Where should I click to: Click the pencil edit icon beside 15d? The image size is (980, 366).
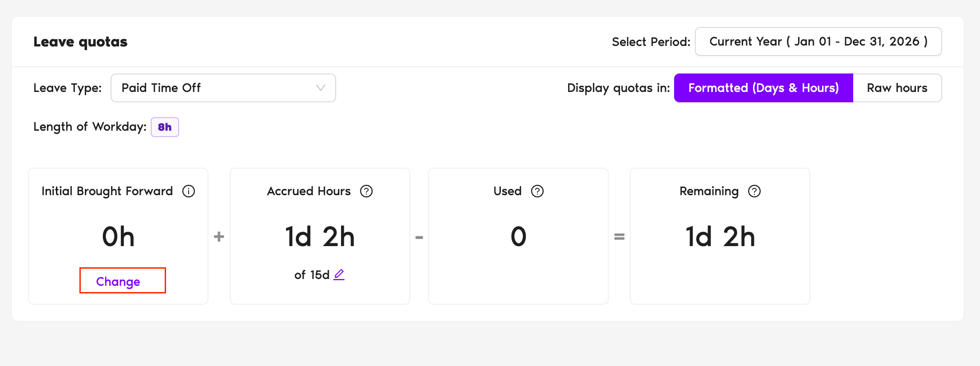click(x=339, y=274)
